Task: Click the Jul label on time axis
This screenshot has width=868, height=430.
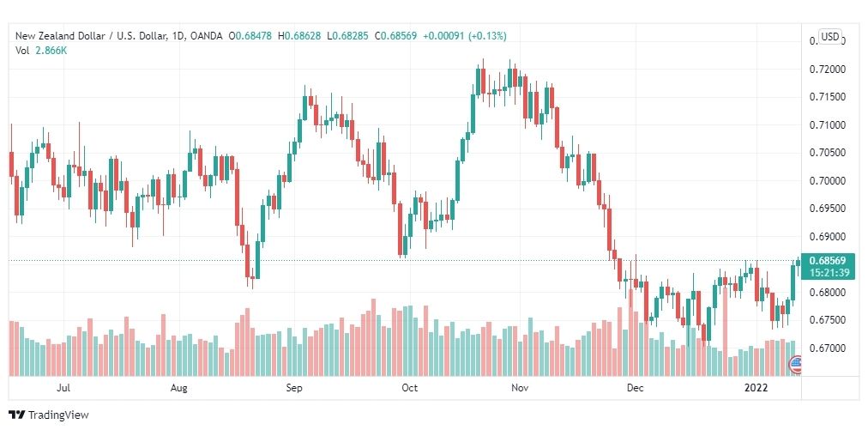Action: (63, 388)
